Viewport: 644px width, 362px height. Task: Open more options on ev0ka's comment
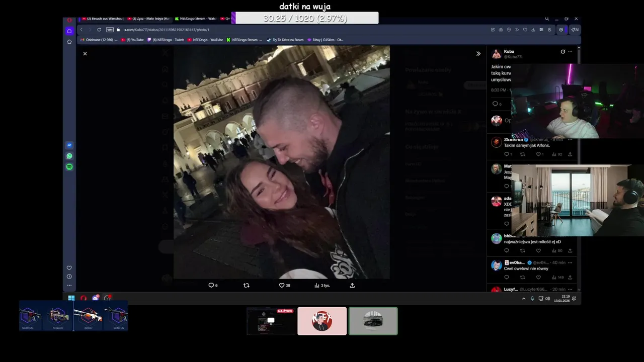click(570, 262)
